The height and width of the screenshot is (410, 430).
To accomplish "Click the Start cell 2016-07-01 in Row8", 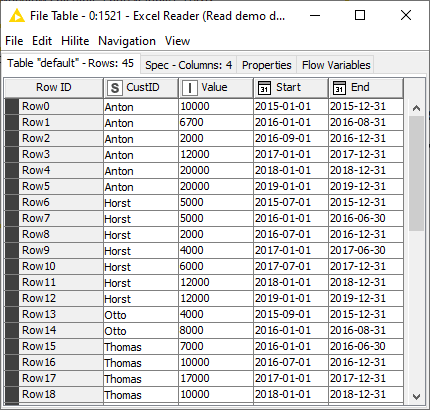I will (x=291, y=235).
